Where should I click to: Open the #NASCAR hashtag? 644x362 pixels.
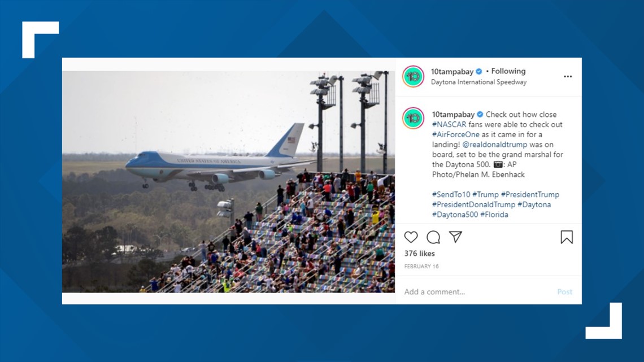(x=449, y=124)
